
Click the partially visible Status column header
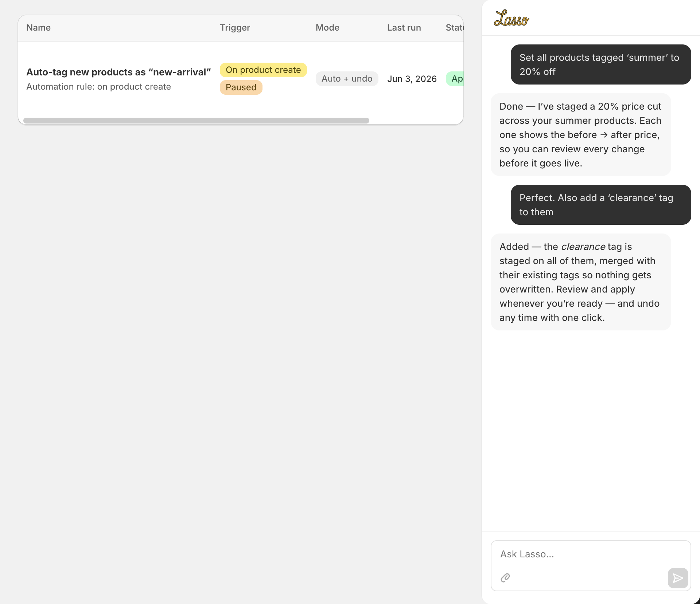click(454, 28)
